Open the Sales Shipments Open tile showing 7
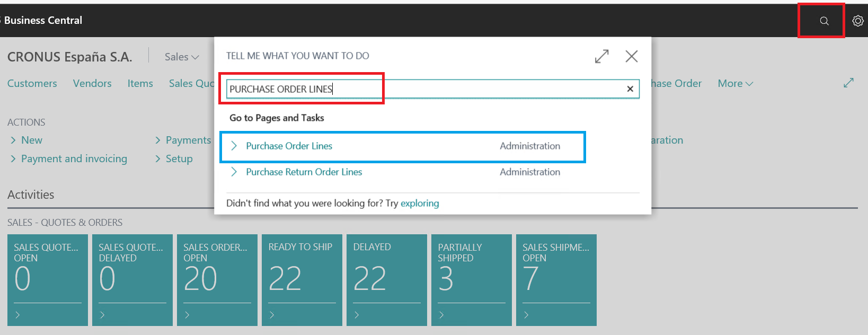Viewport: 868px width, 335px height. [x=556, y=280]
